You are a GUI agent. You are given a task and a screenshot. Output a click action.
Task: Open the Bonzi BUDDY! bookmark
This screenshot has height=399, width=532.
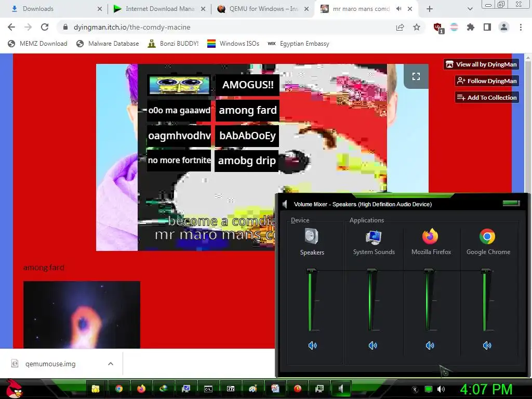tap(174, 44)
